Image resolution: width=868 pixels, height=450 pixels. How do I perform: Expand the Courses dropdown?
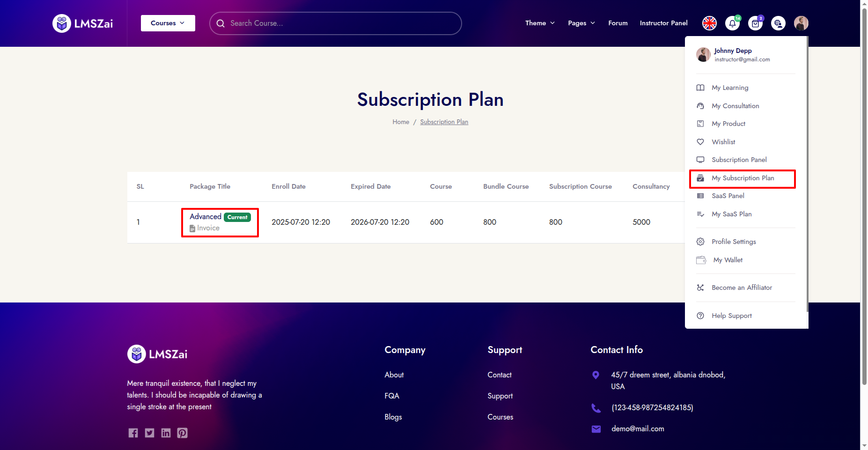tap(168, 23)
